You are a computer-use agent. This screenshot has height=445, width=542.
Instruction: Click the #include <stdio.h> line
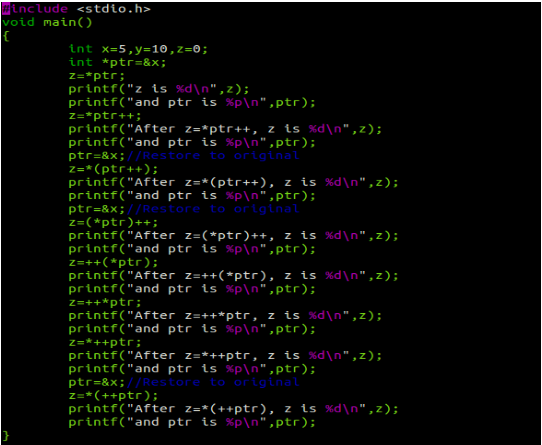tap(76, 9)
